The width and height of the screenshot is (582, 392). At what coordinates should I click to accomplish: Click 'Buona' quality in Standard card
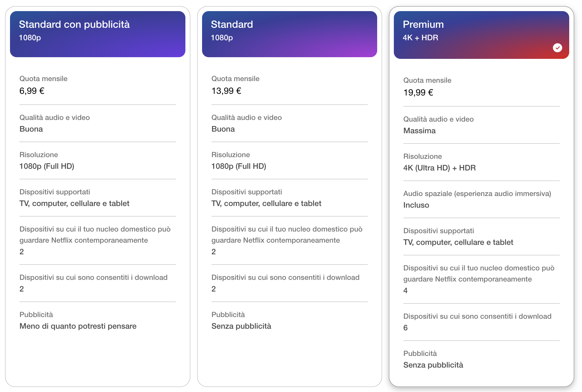click(223, 129)
